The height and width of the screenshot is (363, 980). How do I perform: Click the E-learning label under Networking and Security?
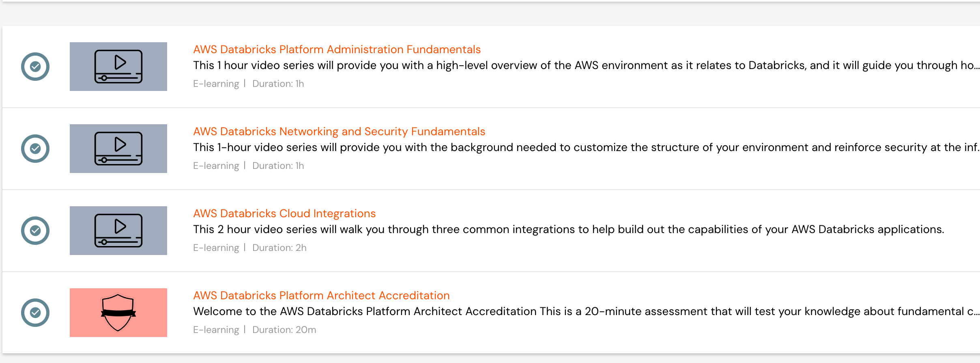216,166
